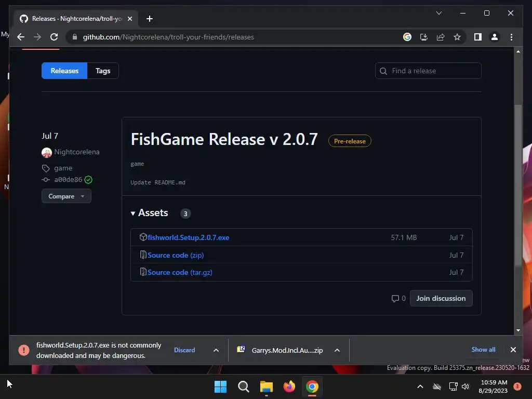Open the game tag link
The width and height of the screenshot is (532, 399).
pos(63,168)
